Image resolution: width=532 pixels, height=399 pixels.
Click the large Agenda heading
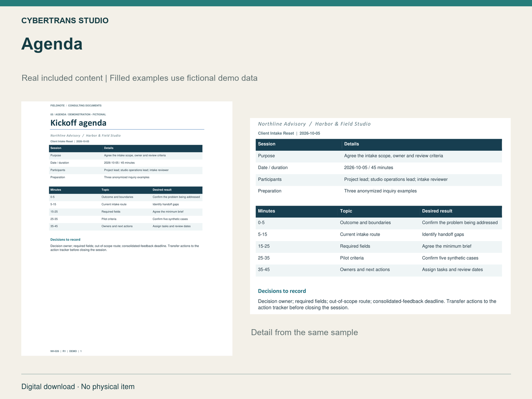point(52,44)
